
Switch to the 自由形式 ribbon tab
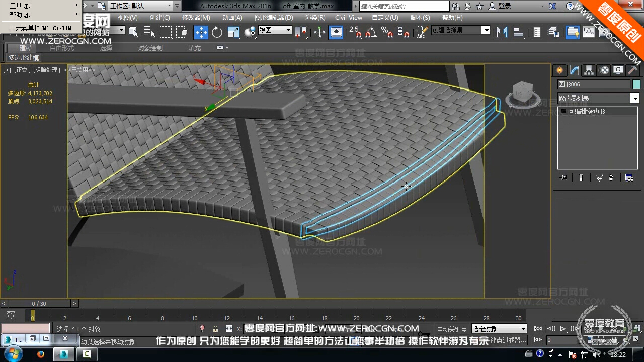tap(62, 48)
